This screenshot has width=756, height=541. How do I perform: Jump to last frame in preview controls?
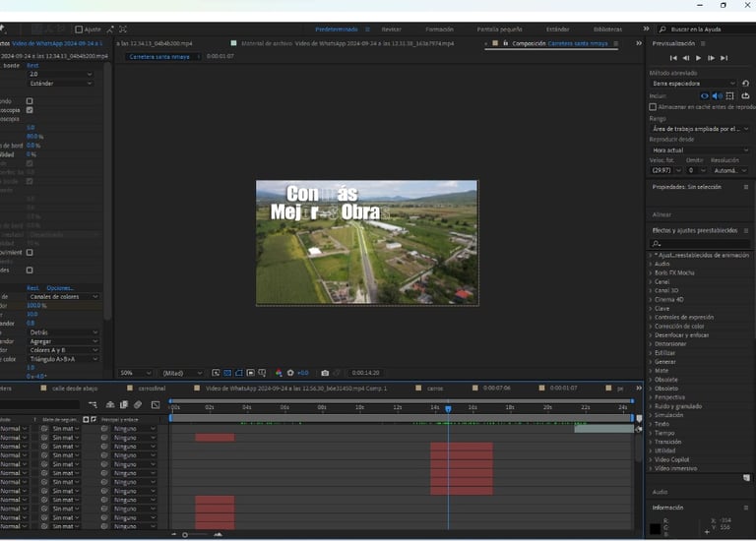(723, 58)
